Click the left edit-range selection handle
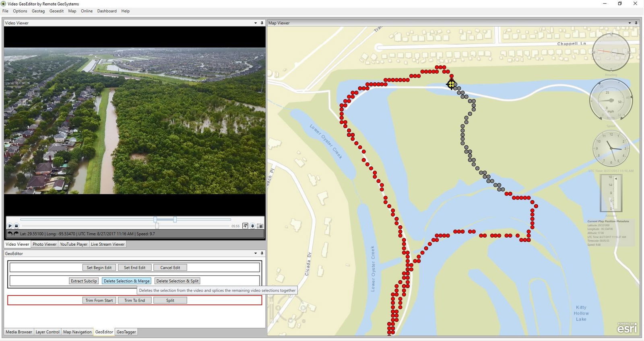The width and height of the screenshot is (644, 341). (155, 219)
